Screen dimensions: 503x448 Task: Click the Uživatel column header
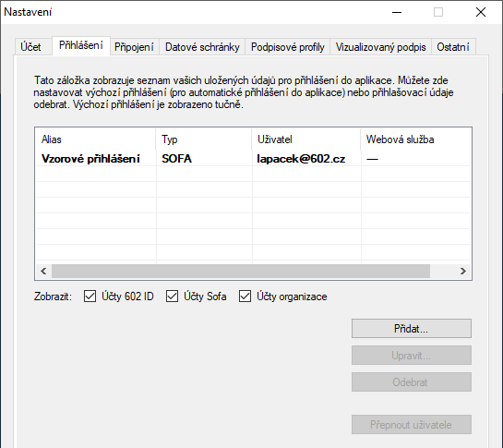pyautogui.click(x=306, y=139)
